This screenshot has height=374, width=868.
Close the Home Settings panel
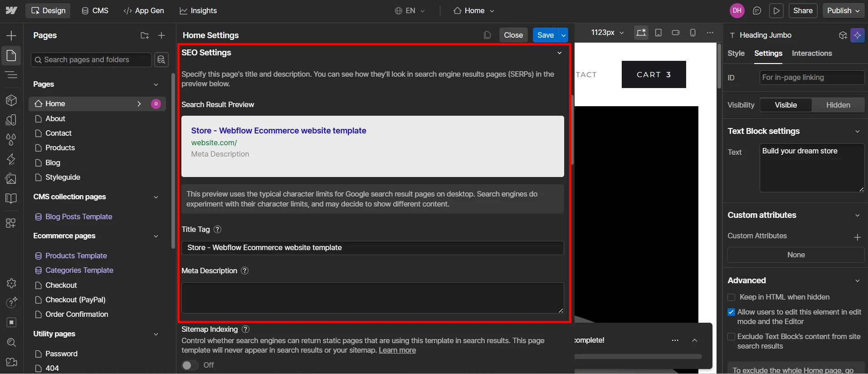[513, 35]
